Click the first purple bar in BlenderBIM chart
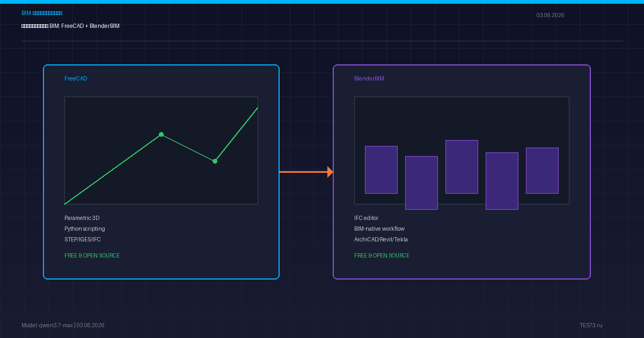The image size is (644, 338). (381, 170)
